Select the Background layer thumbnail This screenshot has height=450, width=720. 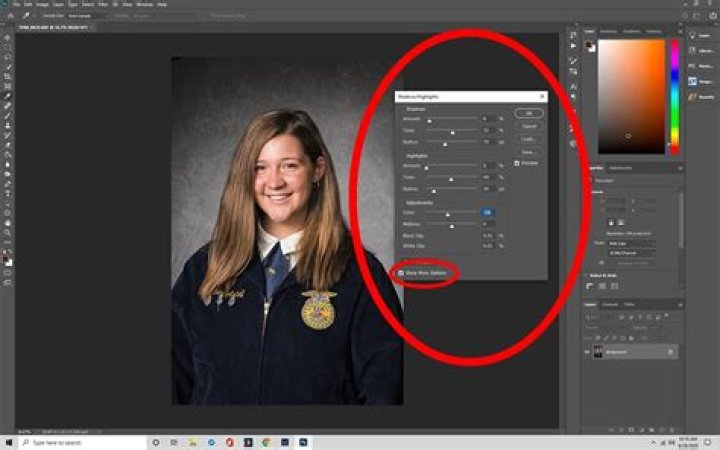(598, 352)
